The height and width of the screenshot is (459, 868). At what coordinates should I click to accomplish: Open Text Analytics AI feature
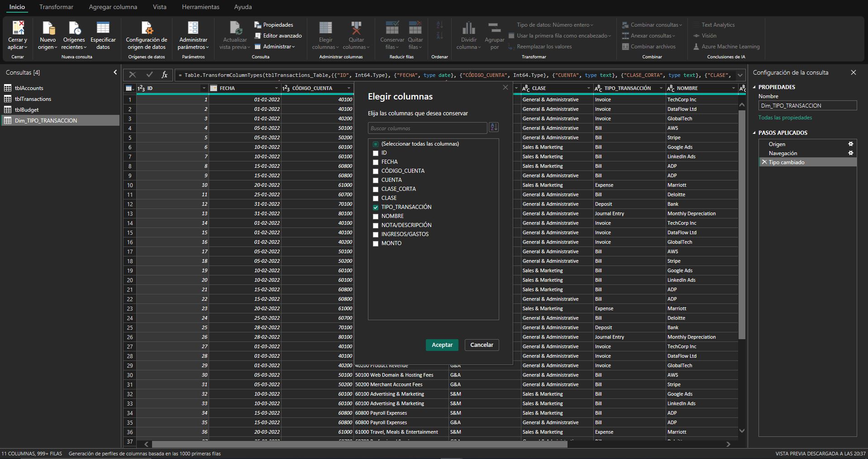pyautogui.click(x=714, y=25)
